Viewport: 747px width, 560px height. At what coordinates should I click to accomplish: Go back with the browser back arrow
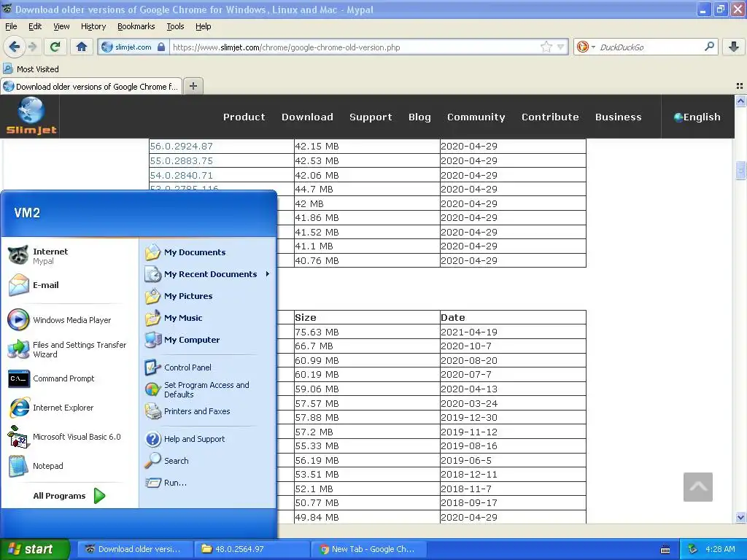tap(14, 47)
